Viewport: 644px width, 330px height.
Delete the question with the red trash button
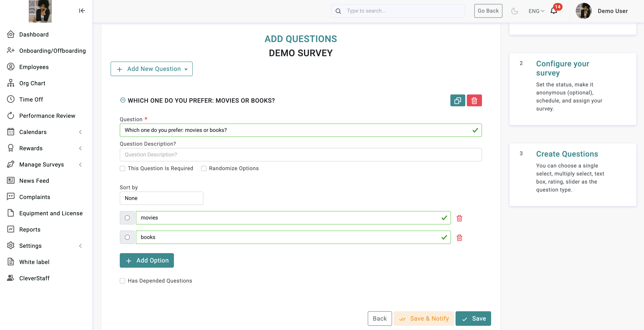coord(474,100)
